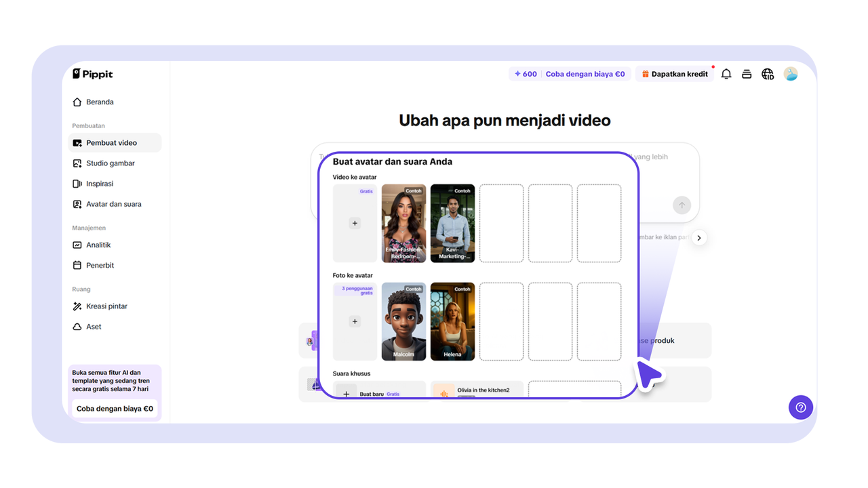This screenshot has height=488, width=868.
Task: Open notifications via the bell icon
Action: point(726,74)
